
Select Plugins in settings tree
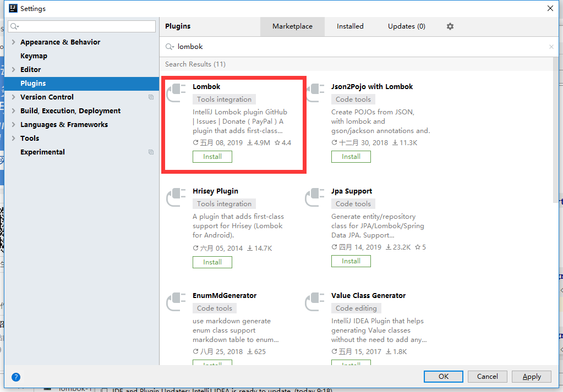coord(82,84)
